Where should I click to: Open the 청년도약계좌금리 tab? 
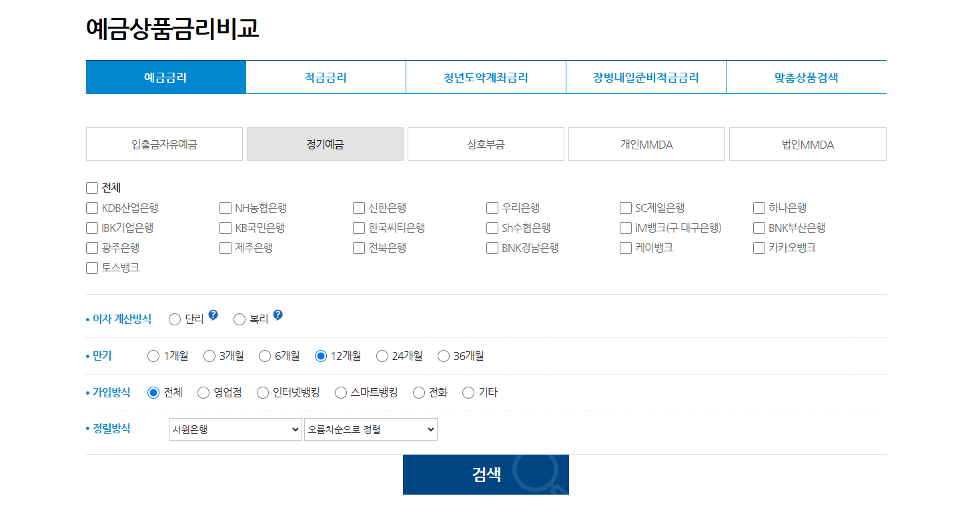tap(486, 77)
